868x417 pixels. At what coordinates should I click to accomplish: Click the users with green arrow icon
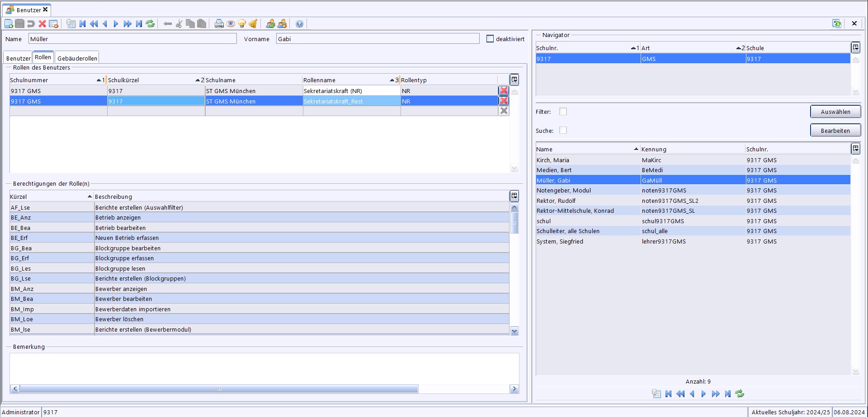(271, 24)
